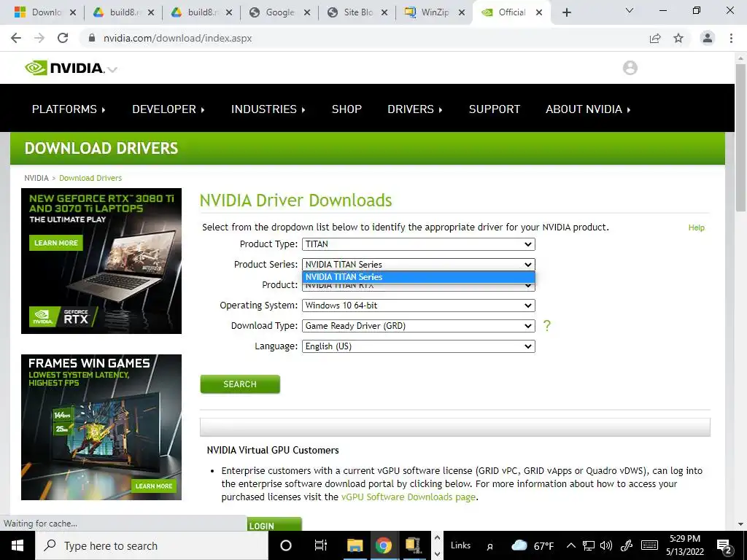Close the Site Blo tab

click(x=384, y=13)
